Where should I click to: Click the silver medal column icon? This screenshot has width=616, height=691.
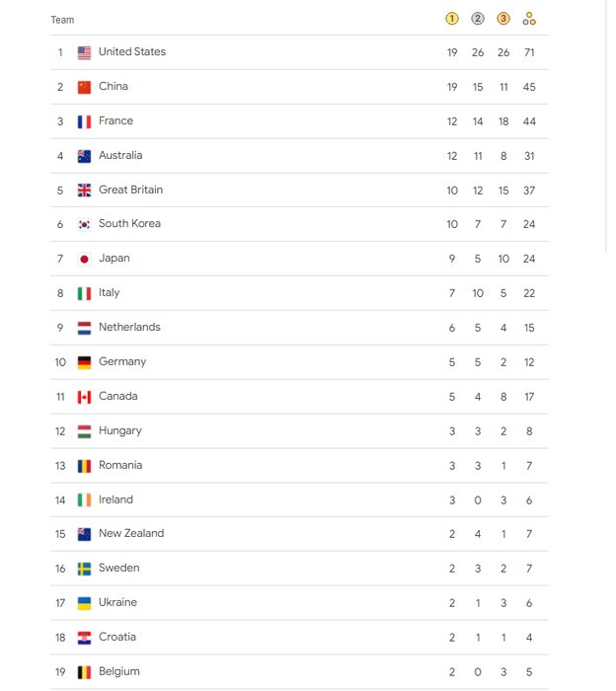coord(478,19)
